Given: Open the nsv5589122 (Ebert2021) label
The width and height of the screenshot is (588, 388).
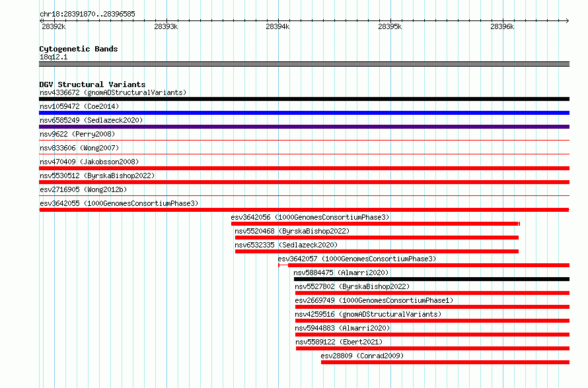Looking at the screenshot, I should pyautogui.click(x=339, y=342).
